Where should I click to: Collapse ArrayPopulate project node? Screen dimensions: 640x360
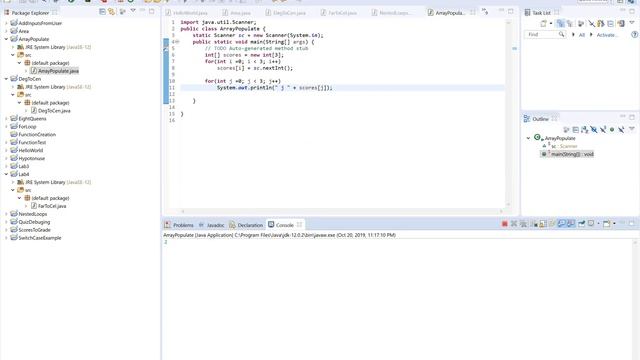[6, 39]
